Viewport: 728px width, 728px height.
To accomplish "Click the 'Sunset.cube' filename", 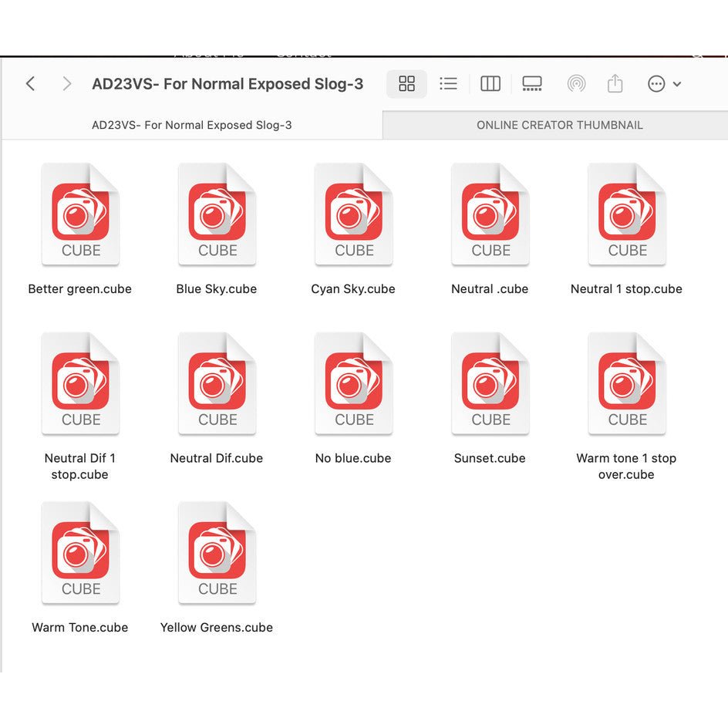I will point(490,458).
